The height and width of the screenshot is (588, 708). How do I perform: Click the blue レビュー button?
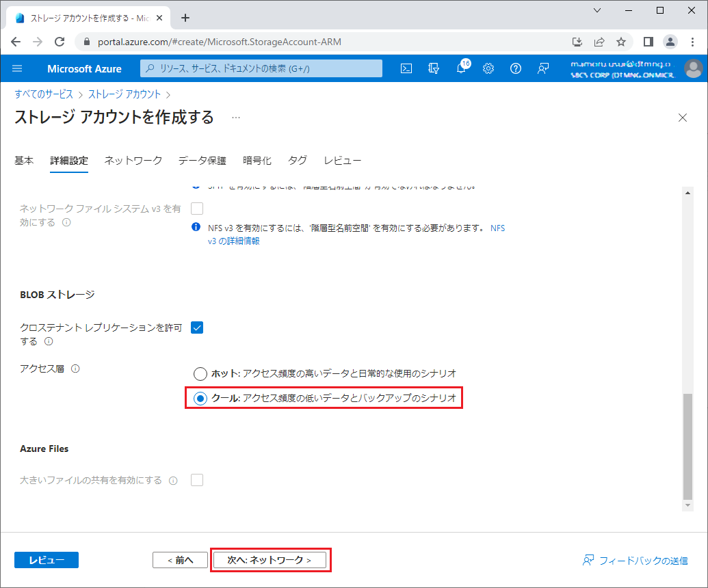47,560
